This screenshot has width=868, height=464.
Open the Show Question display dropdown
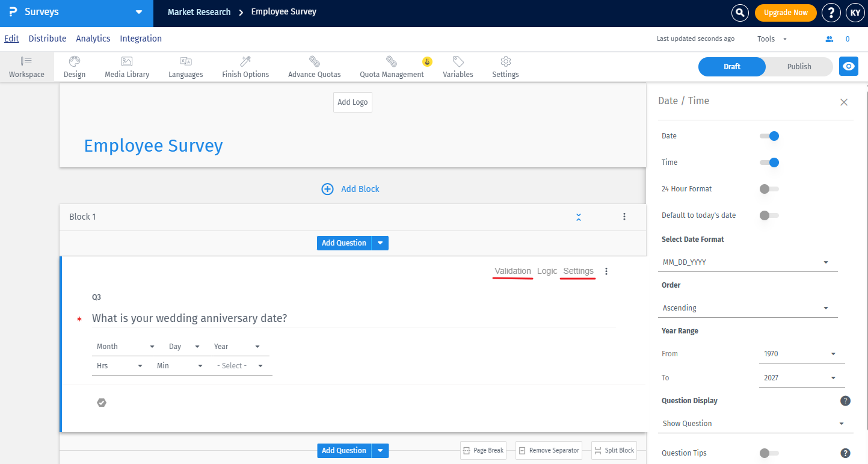(756, 424)
